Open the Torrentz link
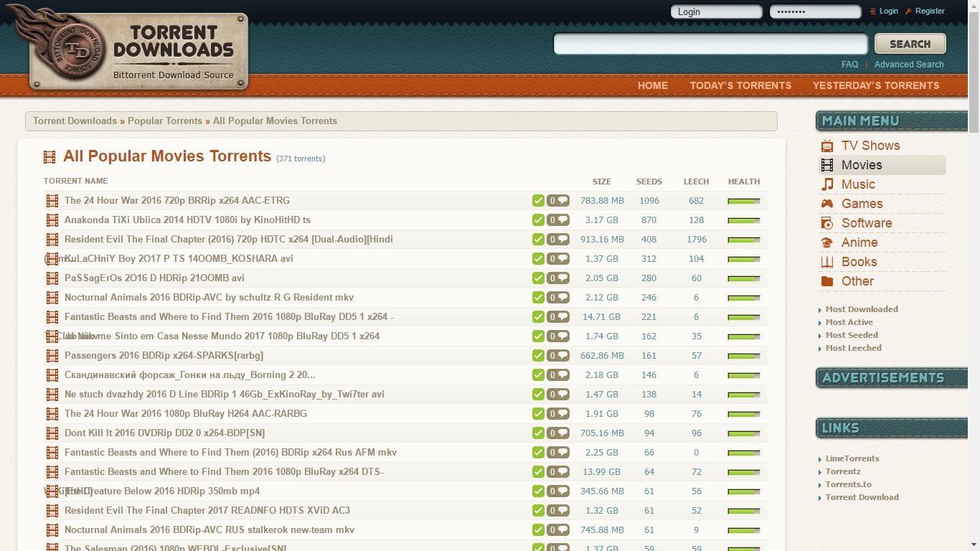This screenshot has height=551, width=980. 843,471
